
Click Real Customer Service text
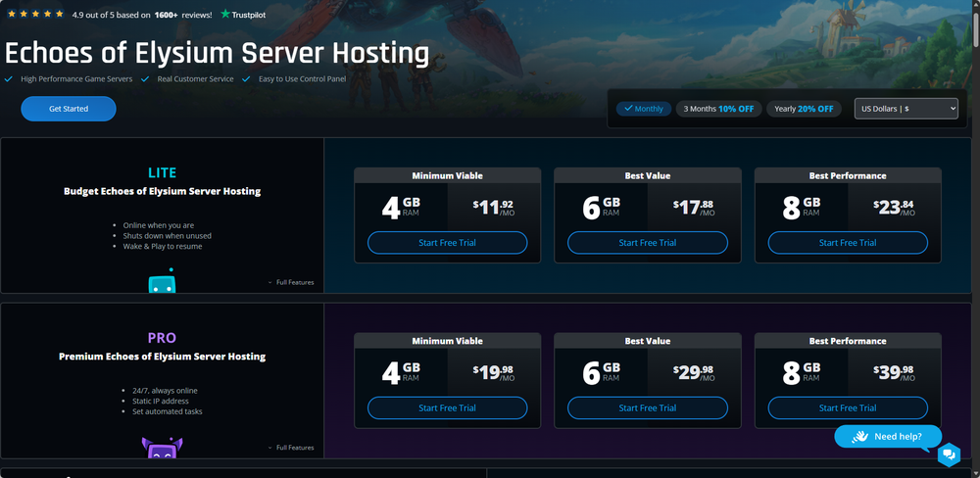pyautogui.click(x=196, y=79)
